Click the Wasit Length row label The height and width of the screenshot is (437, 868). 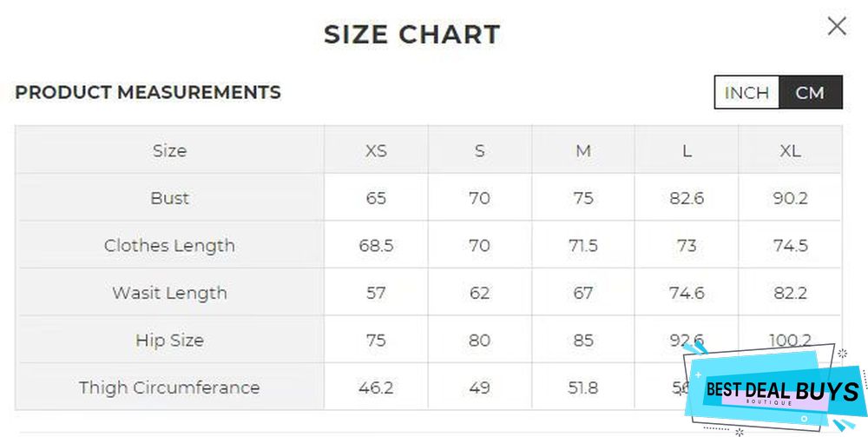click(169, 293)
